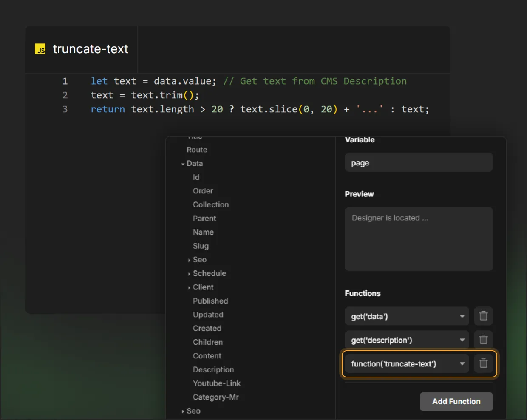
Task: Click code line 3 starting with return
Action: coord(260,109)
